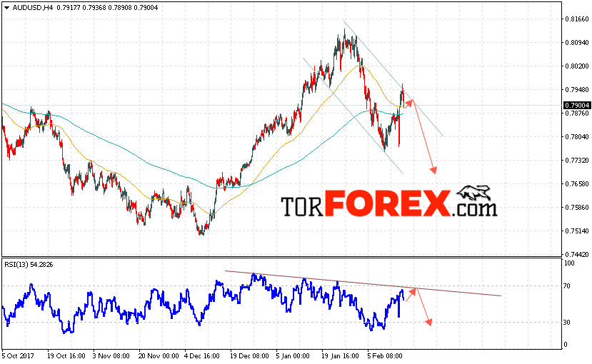Image resolution: width=592 pixels, height=364 pixels.
Task: Select the 0.74420 price axis label
Action: coord(577,255)
